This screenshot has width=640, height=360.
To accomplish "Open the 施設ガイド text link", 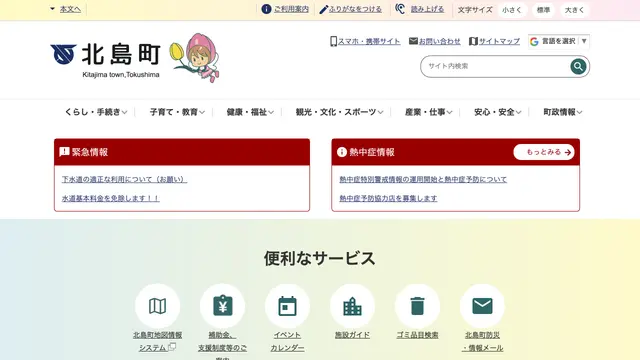I will tap(352, 335).
